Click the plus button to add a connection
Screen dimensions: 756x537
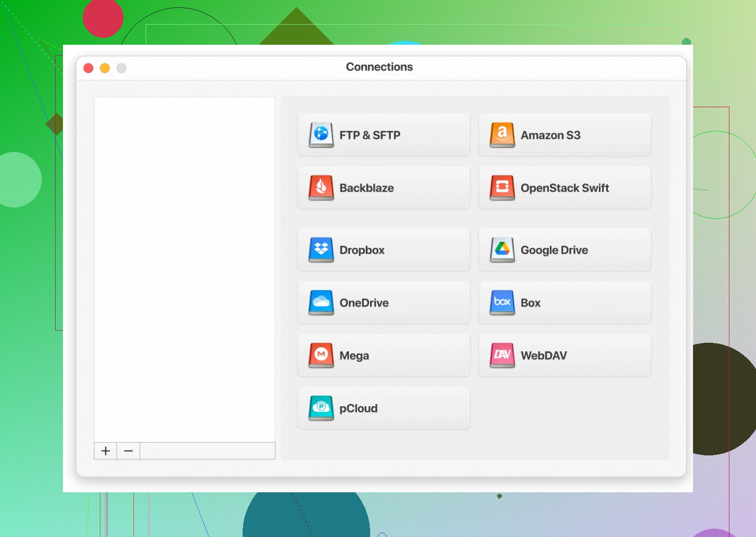(105, 451)
